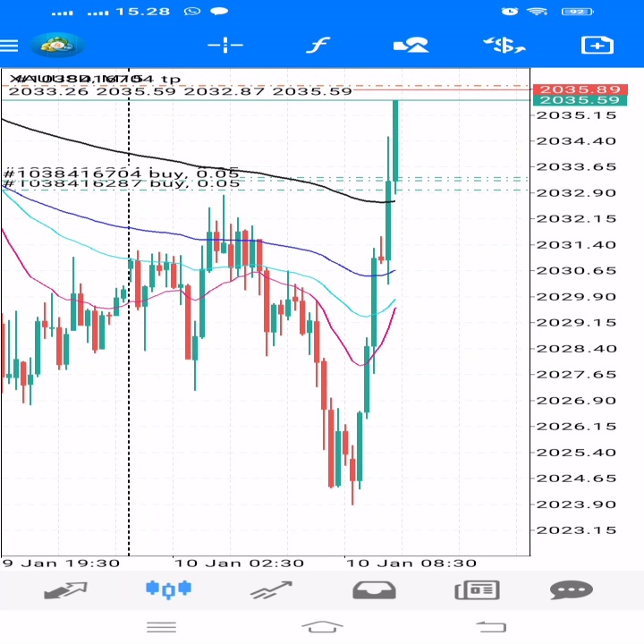644x644 pixels.
Task: Tap the Android home navigation button
Action: coord(322,627)
